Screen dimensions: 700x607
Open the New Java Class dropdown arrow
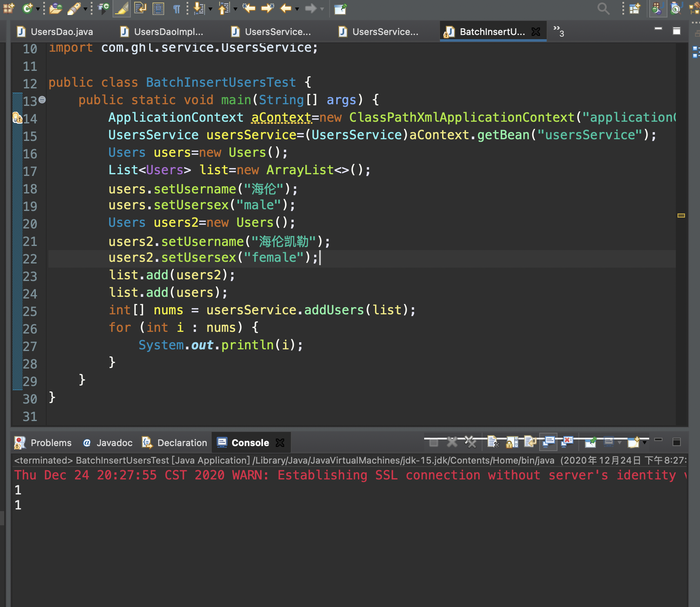click(x=38, y=9)
